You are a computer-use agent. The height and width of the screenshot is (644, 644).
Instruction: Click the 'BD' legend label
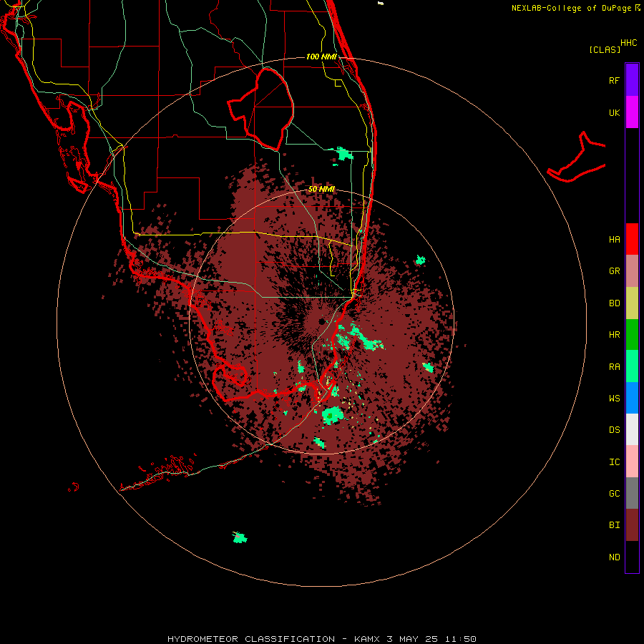614,303
